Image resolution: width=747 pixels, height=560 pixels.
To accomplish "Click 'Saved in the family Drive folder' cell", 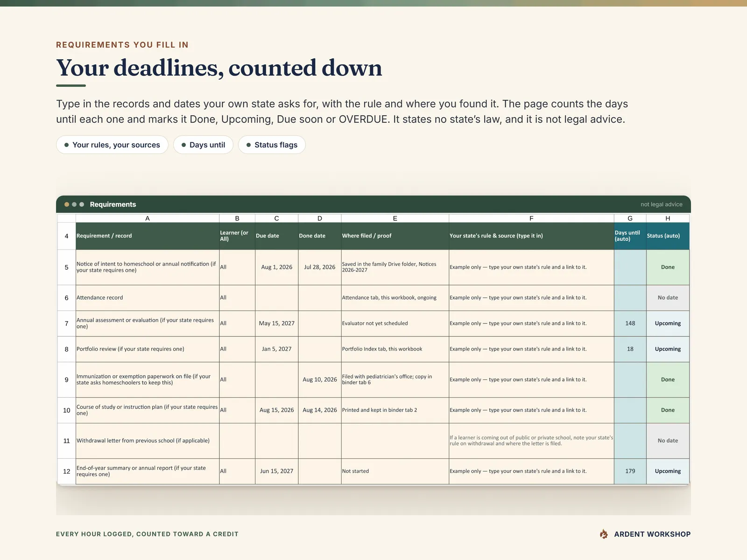I will pyautogui.click(x=395, y=267).
